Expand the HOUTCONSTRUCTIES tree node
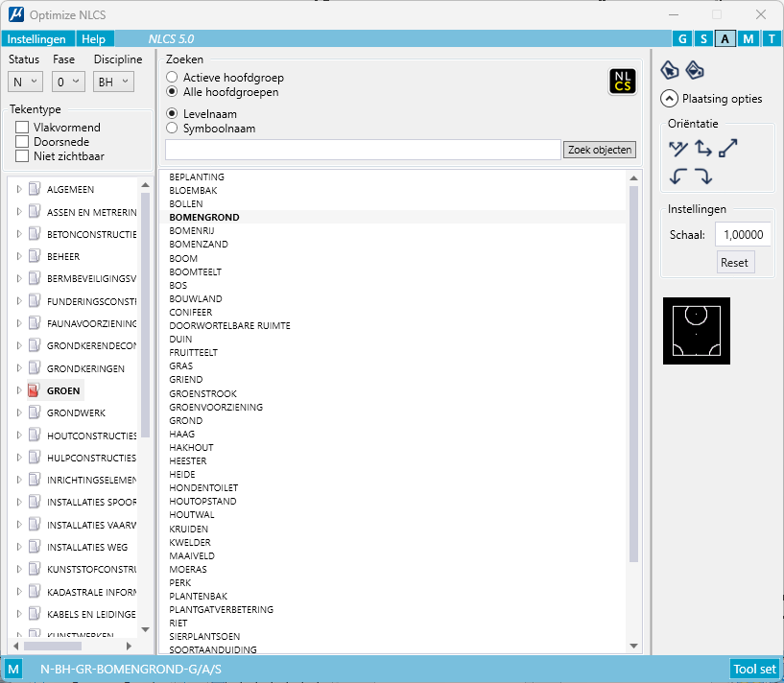The width and height of the screenshot is (784, 683). (19, 435)
